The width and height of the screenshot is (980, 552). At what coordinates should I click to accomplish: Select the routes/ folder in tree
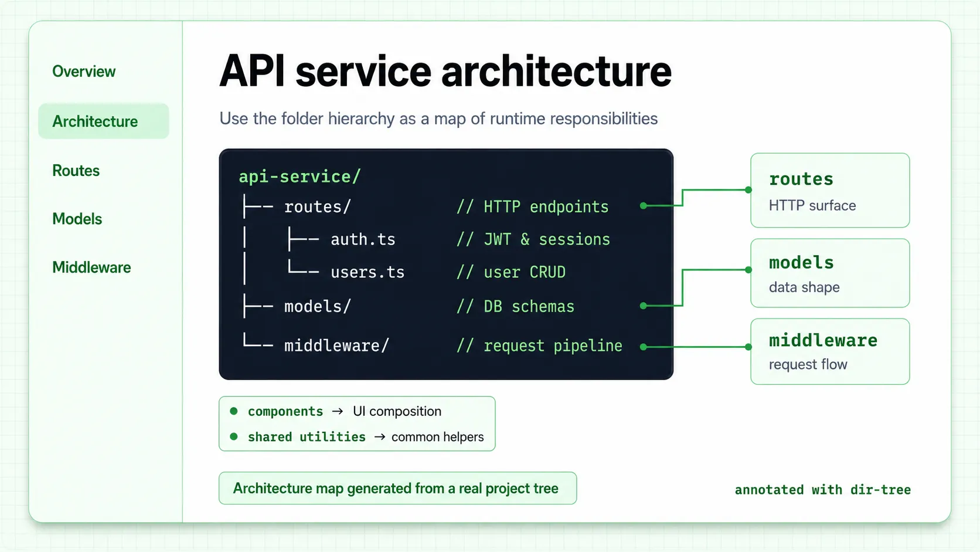coord(317,207)
